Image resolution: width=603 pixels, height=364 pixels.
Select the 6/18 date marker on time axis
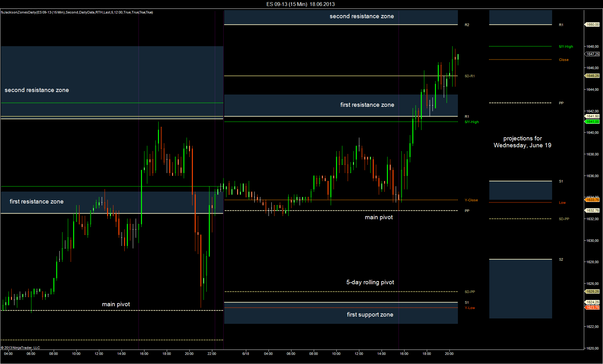click(246, 354)
